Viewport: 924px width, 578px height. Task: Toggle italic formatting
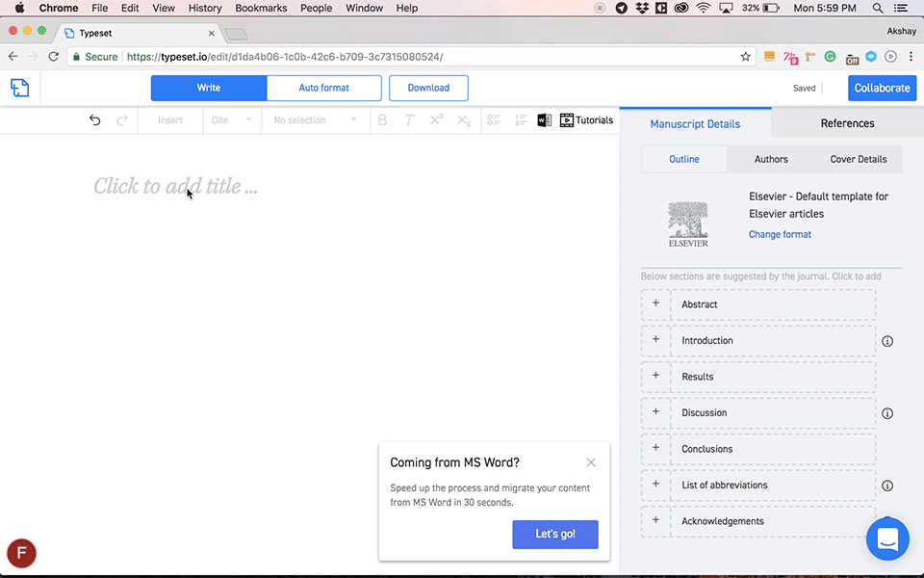[409, 120]
